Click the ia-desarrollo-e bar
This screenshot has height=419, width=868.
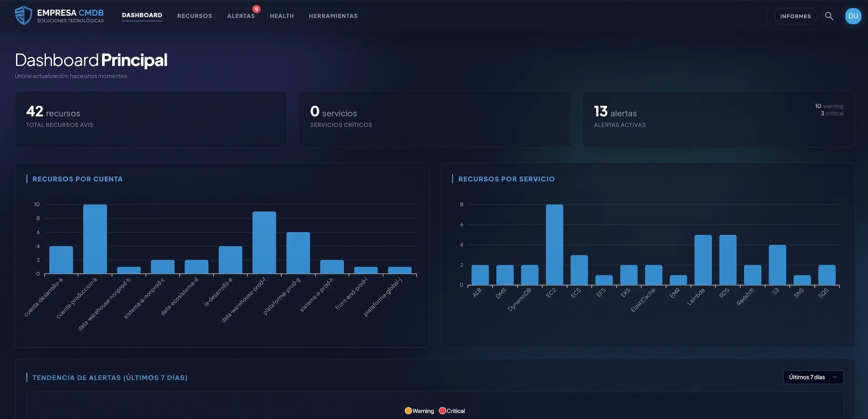coord(230,260)
